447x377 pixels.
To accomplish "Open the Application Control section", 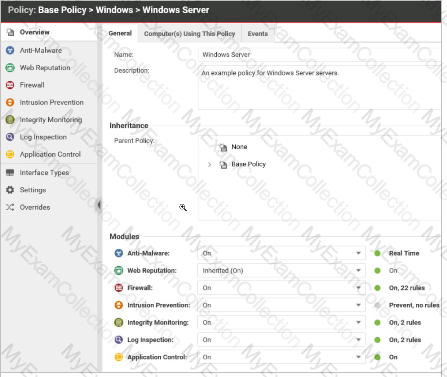I will tap(49, 154).
